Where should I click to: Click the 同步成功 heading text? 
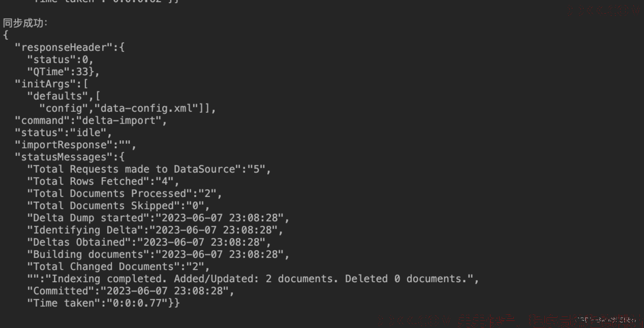(25, 23)
